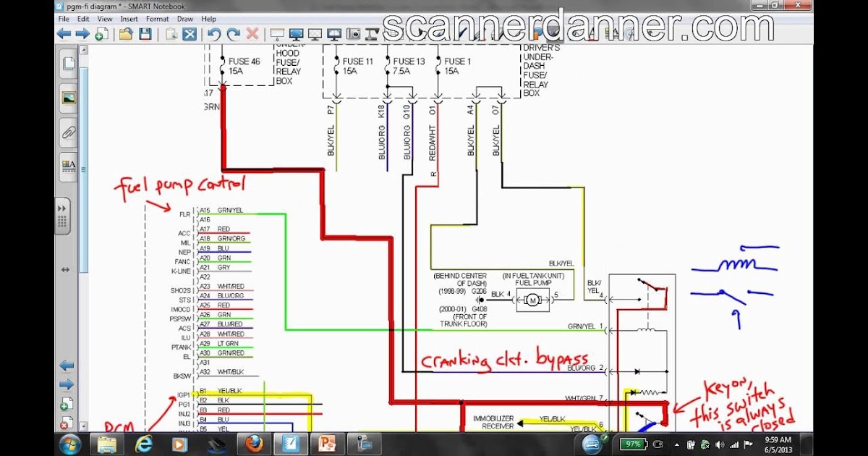
Task: Check battery status showing 97%
Action: (633, 444)
